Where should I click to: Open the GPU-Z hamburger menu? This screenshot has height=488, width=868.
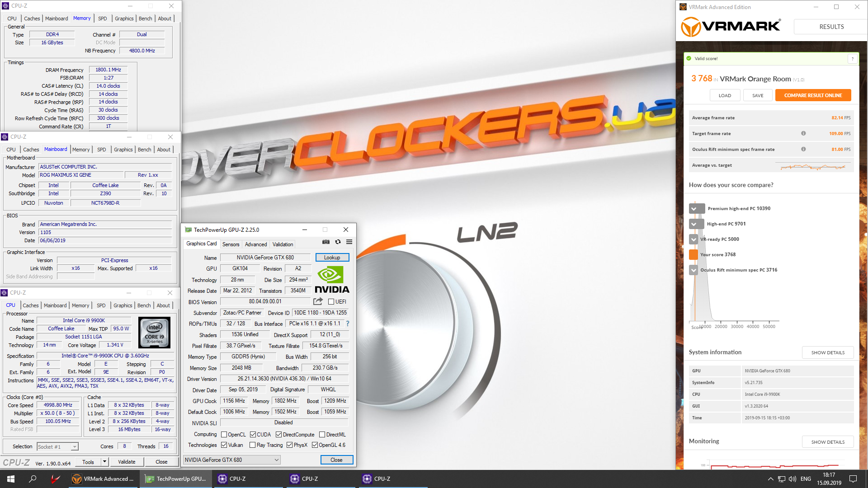click(349, 242)
